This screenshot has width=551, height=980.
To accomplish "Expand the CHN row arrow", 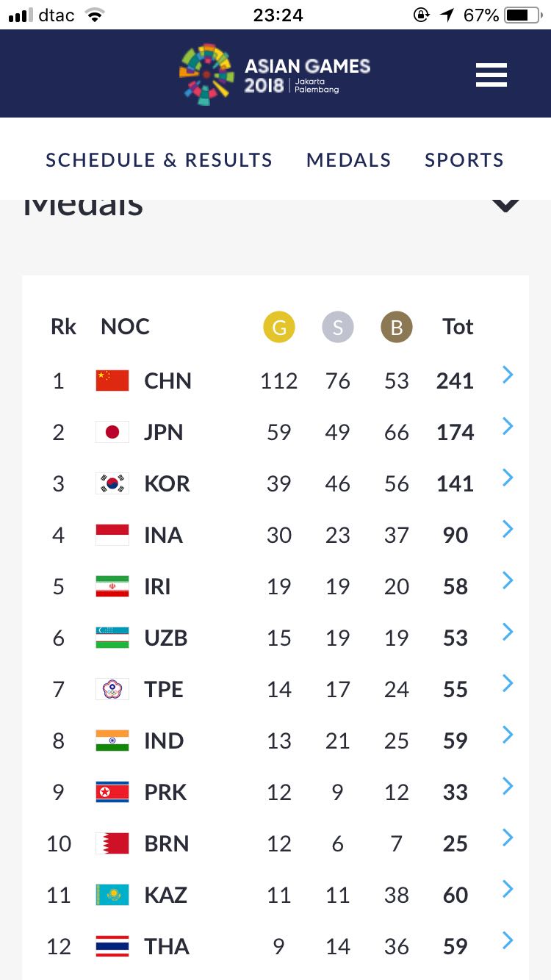I will pos(507,375).
